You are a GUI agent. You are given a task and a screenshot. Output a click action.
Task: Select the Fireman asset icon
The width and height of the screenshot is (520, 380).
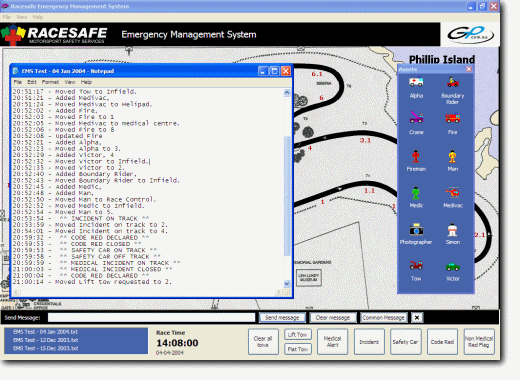pyautogui.click(x=416, y=156)
